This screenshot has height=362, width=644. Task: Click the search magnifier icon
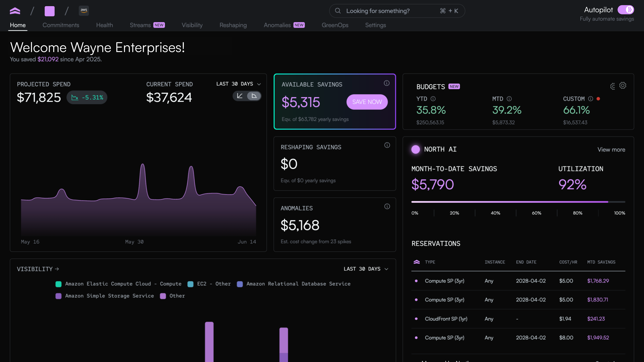(x=338, y=11)
